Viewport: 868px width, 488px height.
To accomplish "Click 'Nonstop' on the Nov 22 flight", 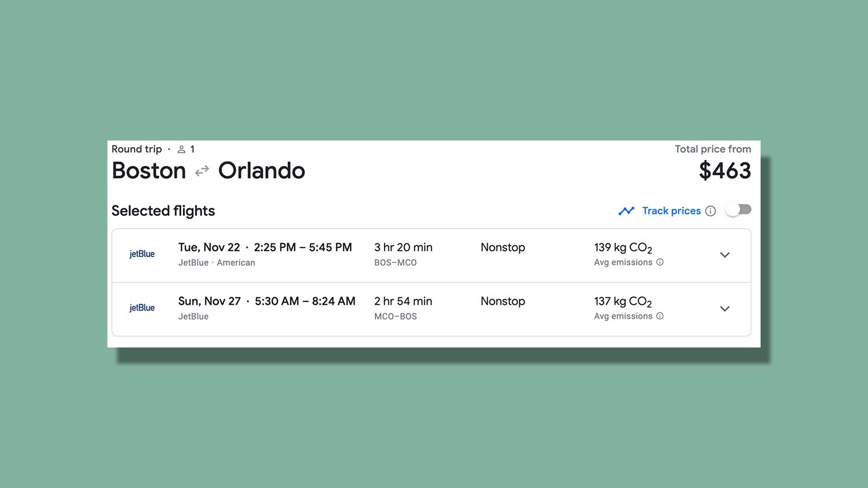I will (x=503, y=247).
